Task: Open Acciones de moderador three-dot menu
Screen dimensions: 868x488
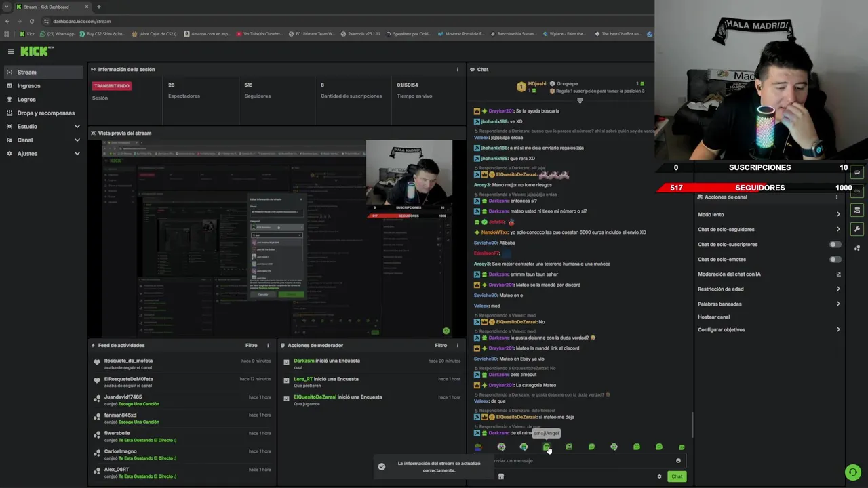Action: [457, 346]
